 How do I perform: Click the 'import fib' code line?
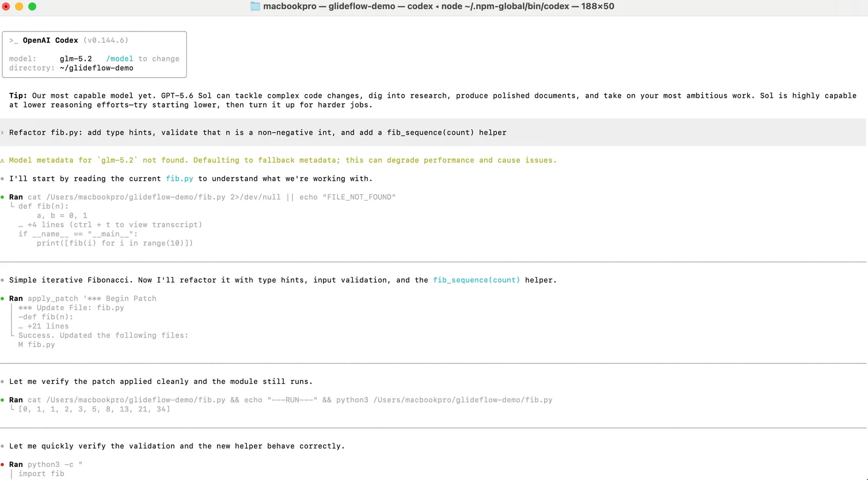tap(41, 474)
